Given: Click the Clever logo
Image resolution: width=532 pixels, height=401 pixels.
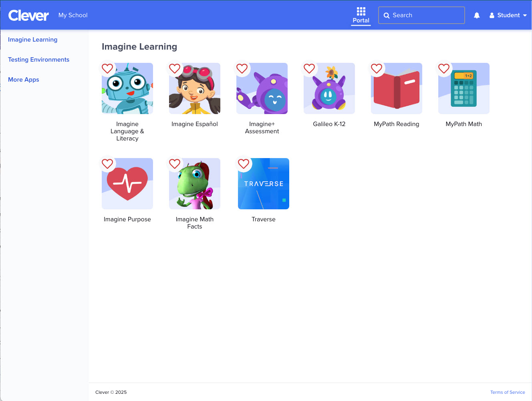Looking at the screenshot, I should tap(28, 15).
